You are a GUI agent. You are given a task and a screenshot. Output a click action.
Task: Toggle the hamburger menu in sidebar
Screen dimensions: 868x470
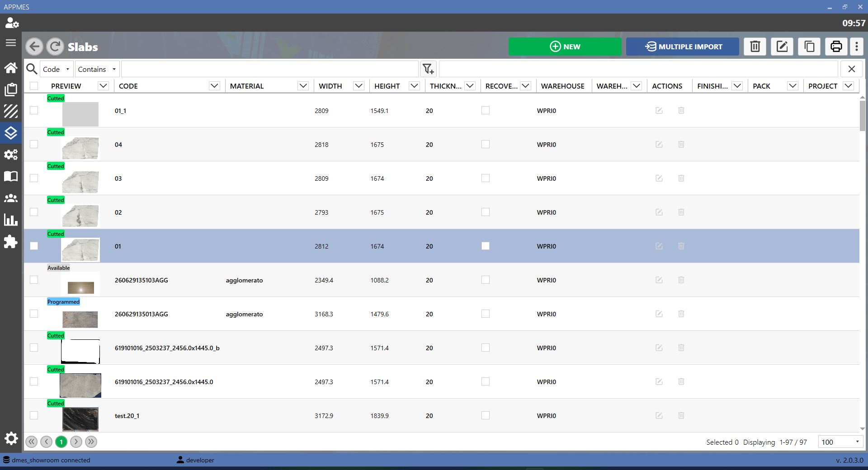coord(11,42)
